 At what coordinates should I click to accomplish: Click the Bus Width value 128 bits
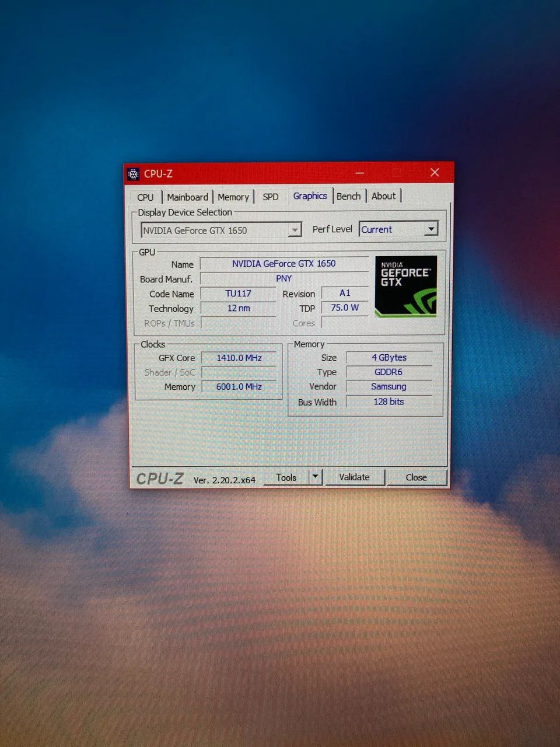click(x=389, y=402)
